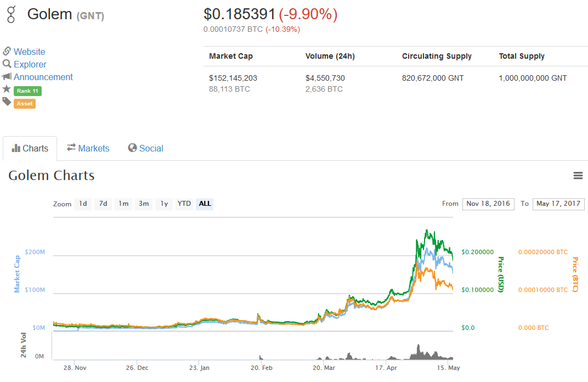Click the Volume (24h) column header
The width and height of the screenshot is (588, 382).
coord(330,57)
